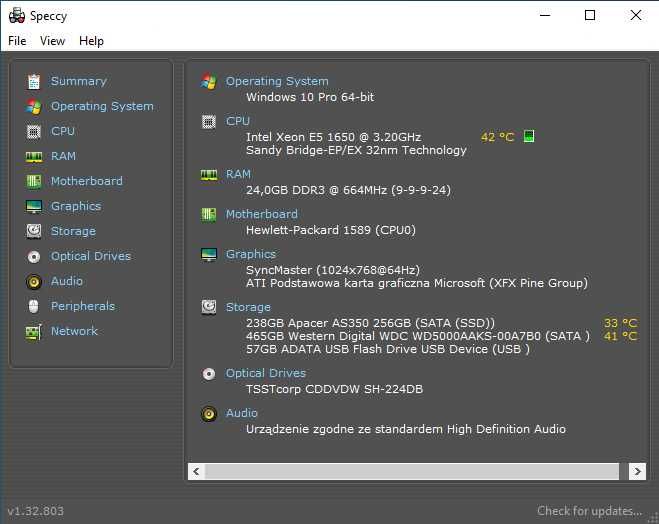Click the horizontal scrollbar thumb
The width and height of the screenshot is (659, 524).
click(x=412, y=471)
